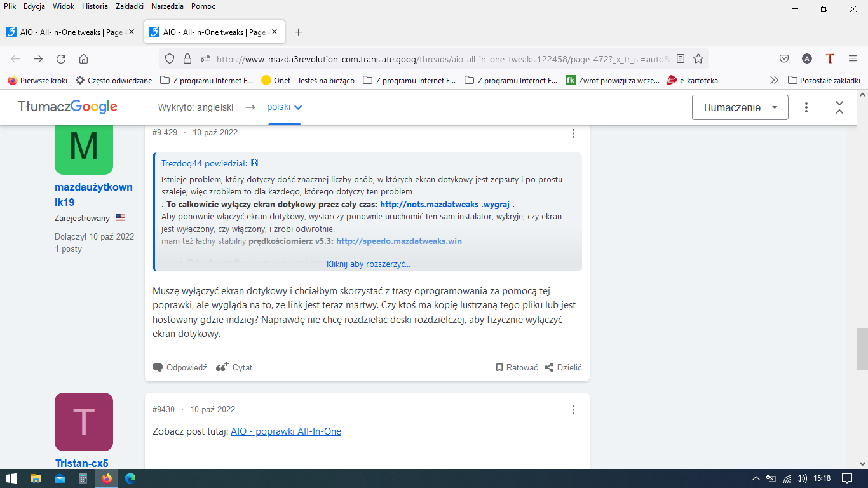Bookmark this page with the star icon
The image size is (868, 488).
[x=698, y=58]
